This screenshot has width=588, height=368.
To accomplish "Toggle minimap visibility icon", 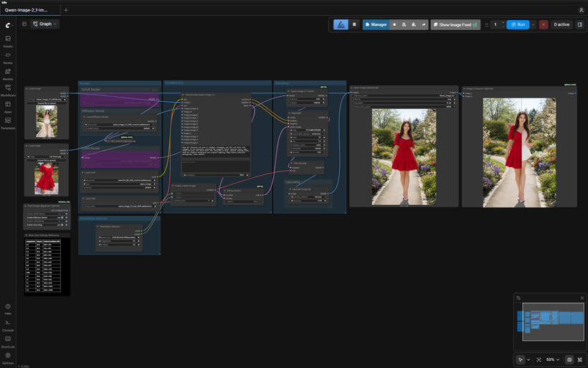I will [569, 359].
